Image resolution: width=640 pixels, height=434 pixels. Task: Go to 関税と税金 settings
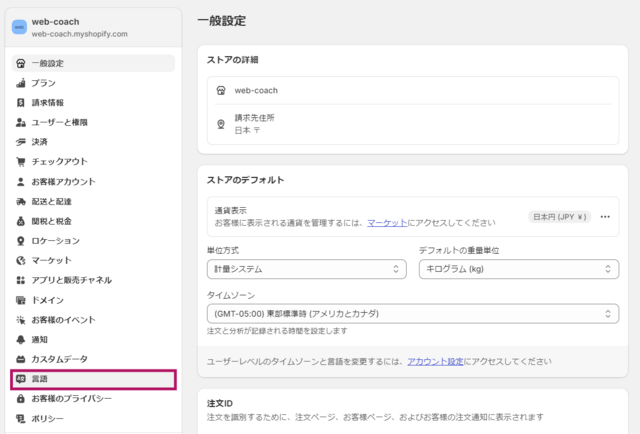point(93,221)
